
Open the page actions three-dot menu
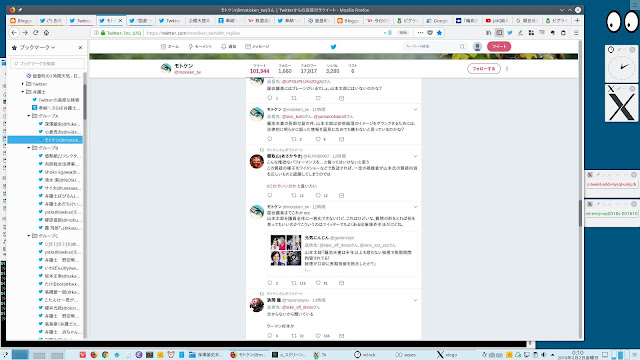(x=420, y=33)
